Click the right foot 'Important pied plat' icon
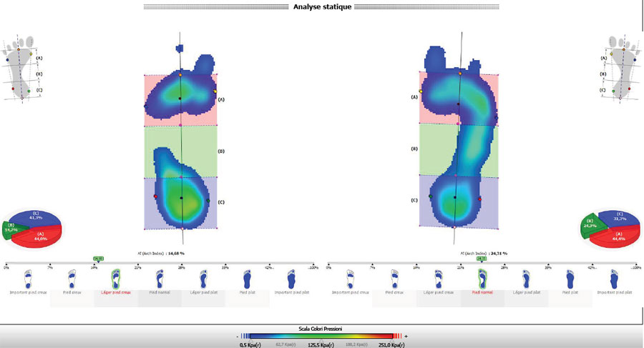Image resolution: width=644 pixels, height=348 pixels. pos(613,278)
